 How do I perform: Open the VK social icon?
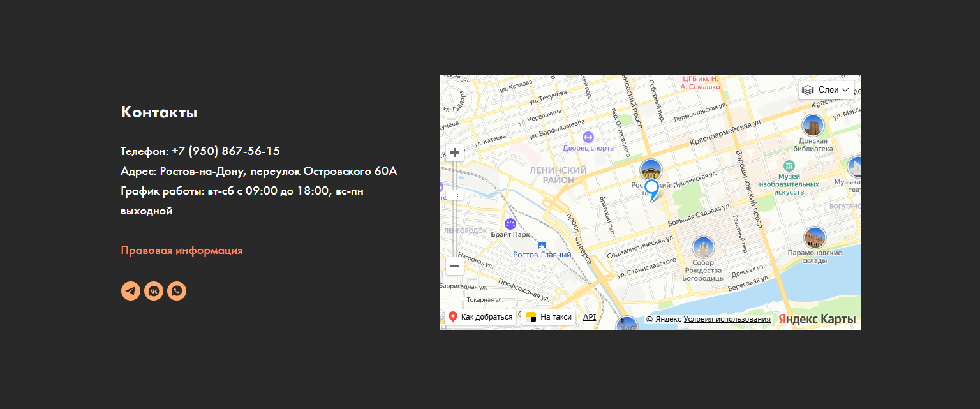[154, 291]
